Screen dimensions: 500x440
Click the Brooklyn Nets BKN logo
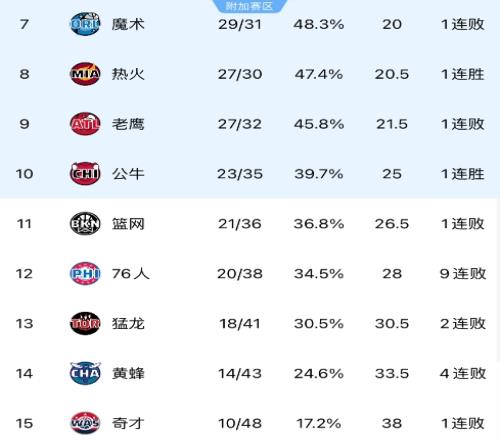point(85,224)
